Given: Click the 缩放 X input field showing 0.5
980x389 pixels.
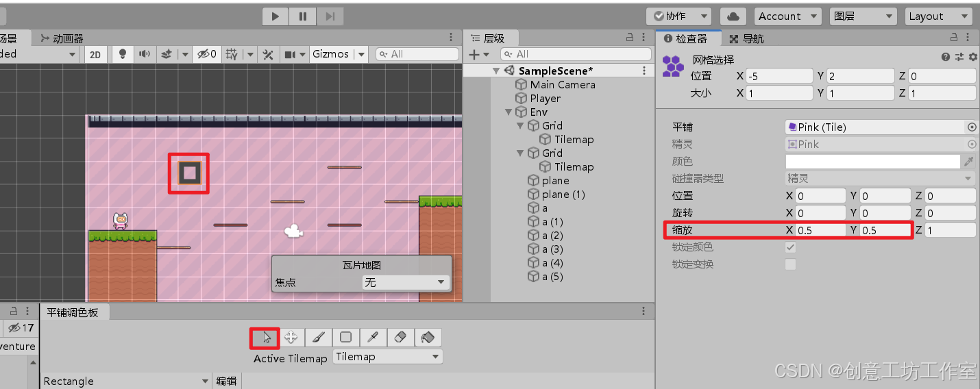Looking at the screenshot, I should pos(820,230).
